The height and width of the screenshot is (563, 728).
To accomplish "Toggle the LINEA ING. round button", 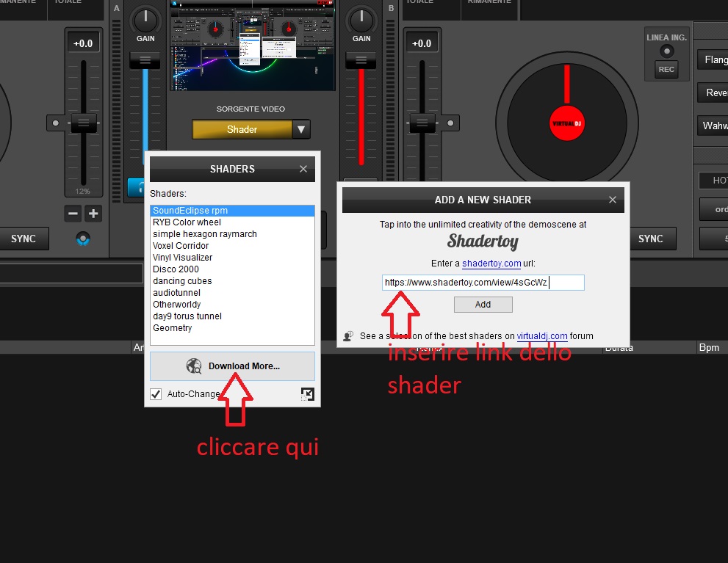I will [x=667, y=51].
